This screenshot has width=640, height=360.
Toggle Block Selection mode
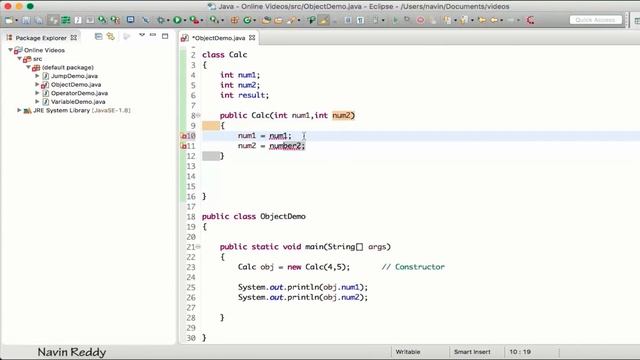(348, 20)
